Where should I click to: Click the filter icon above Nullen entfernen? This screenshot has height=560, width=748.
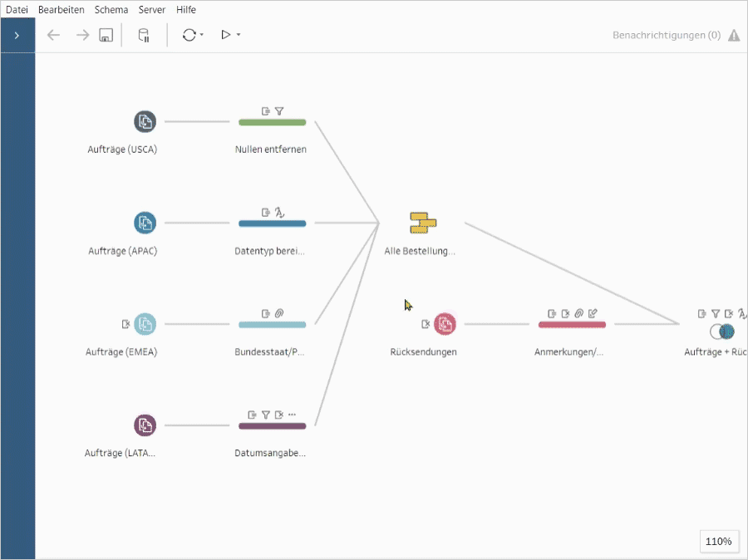click(281, 110)
